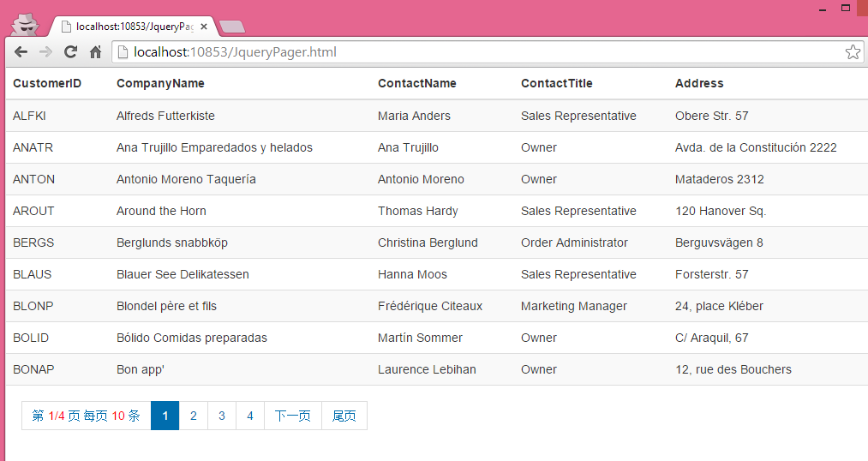Go to page 3 in the pager
This screenshot has width=868, height=461.
pyautogui.click(x=222, y=416)
